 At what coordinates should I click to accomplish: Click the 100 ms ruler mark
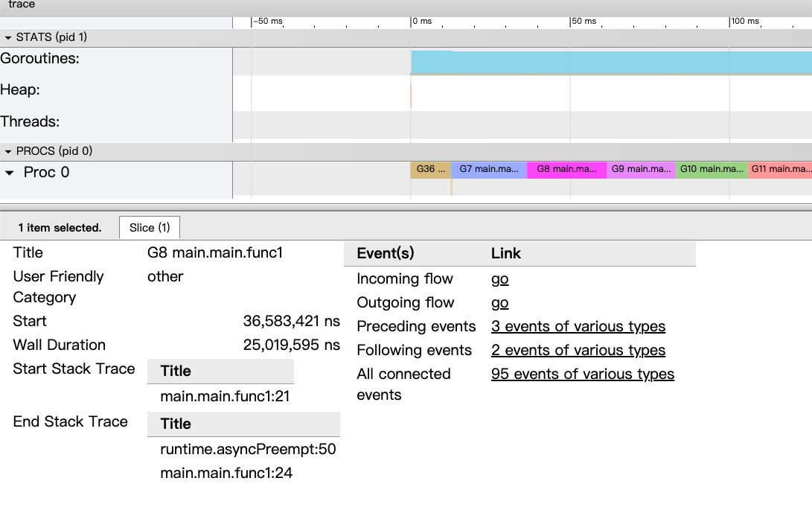click(x=745, y=22)
